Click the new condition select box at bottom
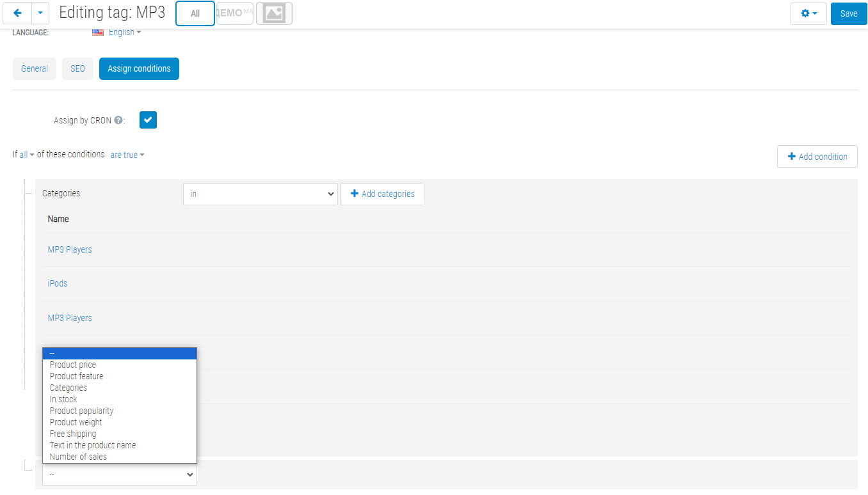The image size is (868, 495). coord(120,475)
